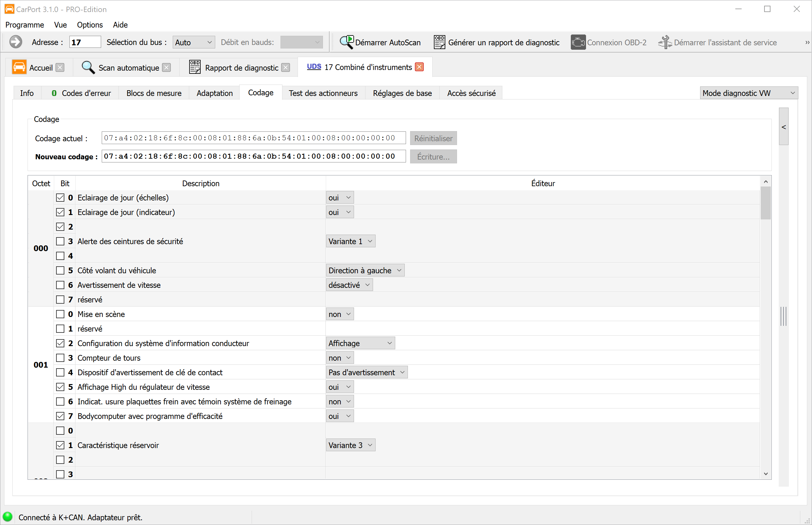Open the Côté volant du véhicule dropdown
The height and width of the screenshot is (525, 812).
pyautogui.click(x=365, y=270)
